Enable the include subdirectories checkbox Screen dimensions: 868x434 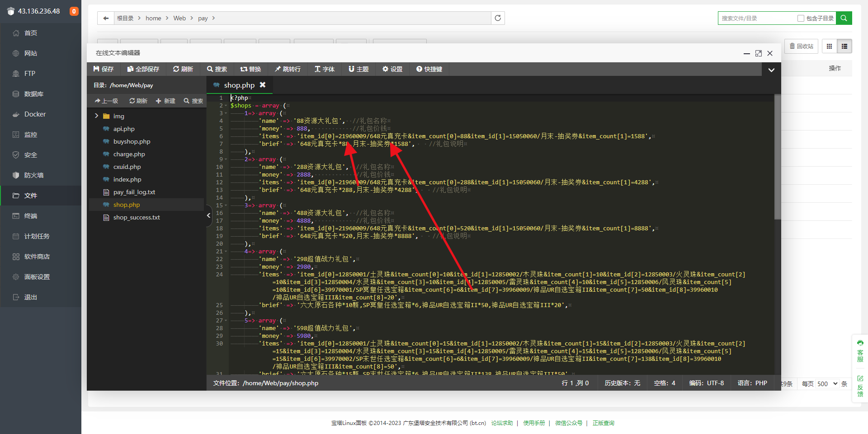pyautogui.click(x=801, y=19)
